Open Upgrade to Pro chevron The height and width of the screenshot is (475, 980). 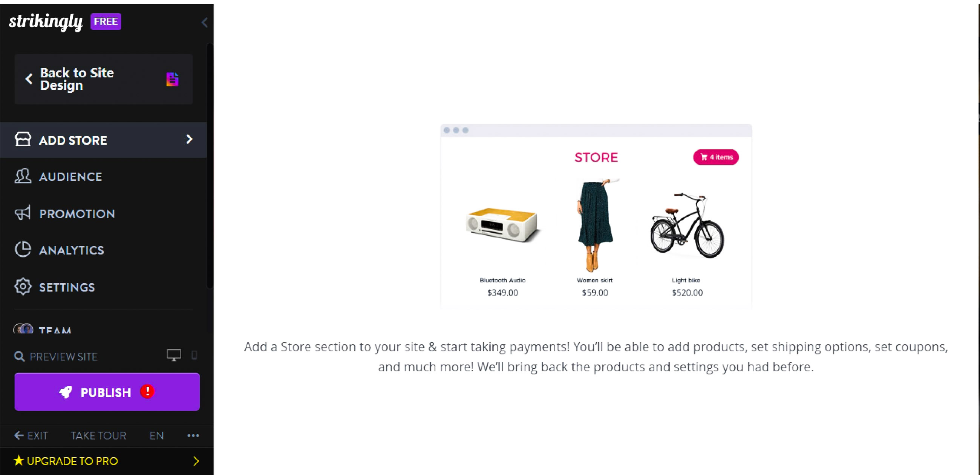pyautogui.click(x=196, y=461)
